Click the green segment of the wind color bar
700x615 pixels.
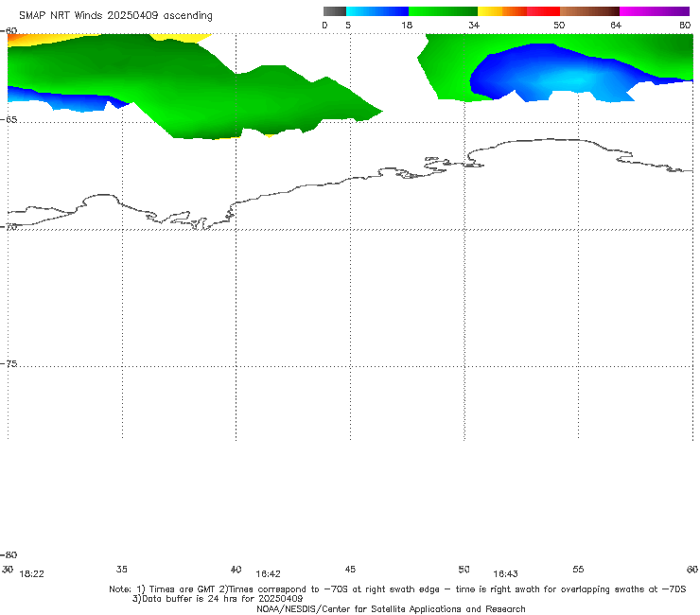443,11
